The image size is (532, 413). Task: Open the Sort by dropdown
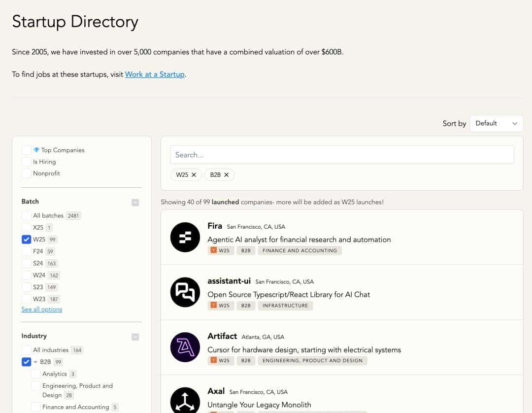[x=496, y=123]
